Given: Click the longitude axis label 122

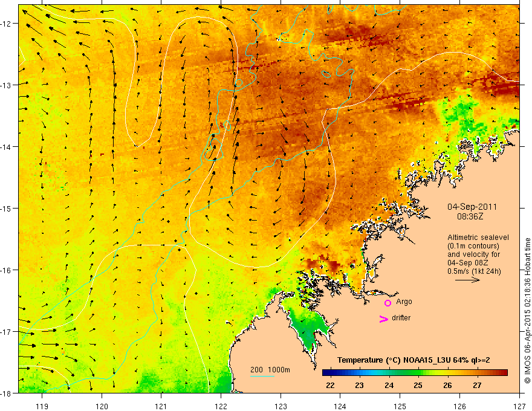Looking at the screenshot, I should coord(221,406).
